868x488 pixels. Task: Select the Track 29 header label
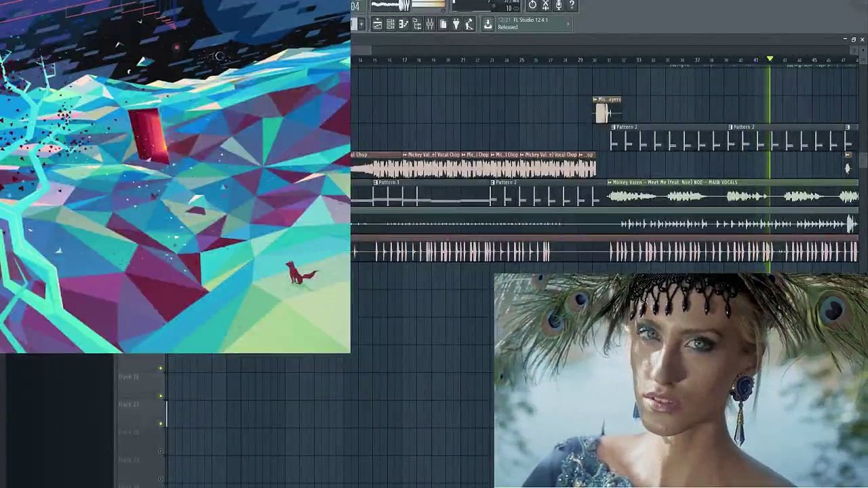pos(129,460)
